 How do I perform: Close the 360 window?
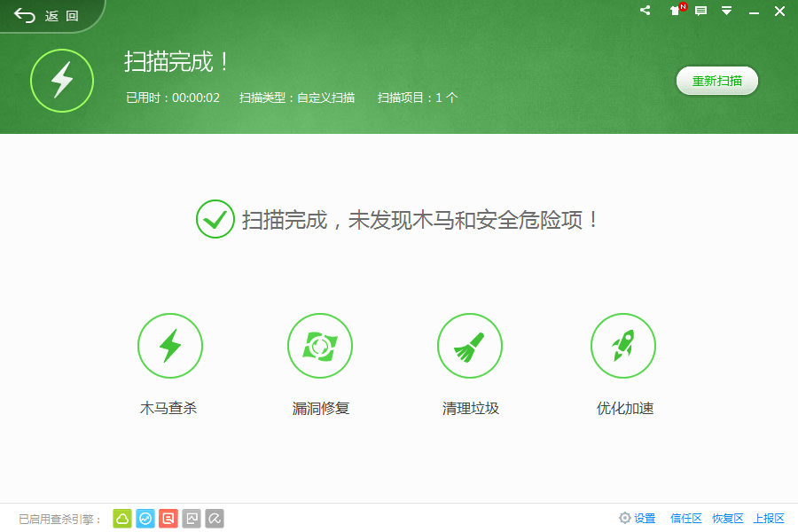click(779, 12)
